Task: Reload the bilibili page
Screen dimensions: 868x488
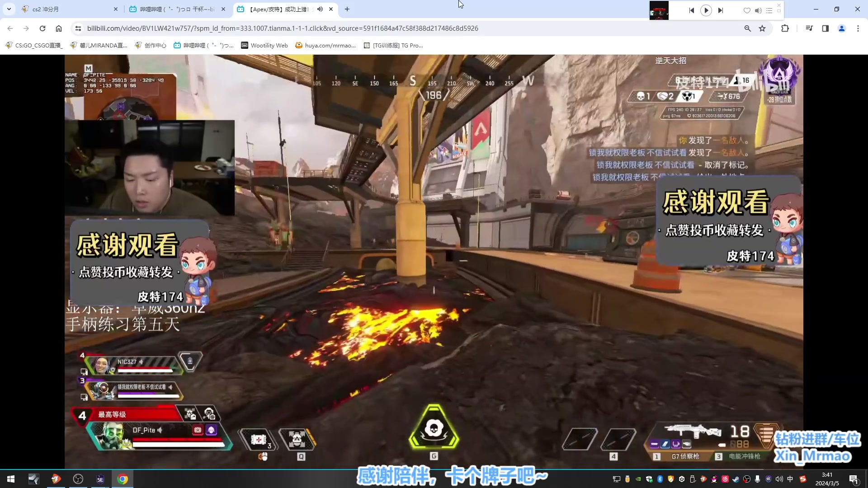Action: (42, 28)
